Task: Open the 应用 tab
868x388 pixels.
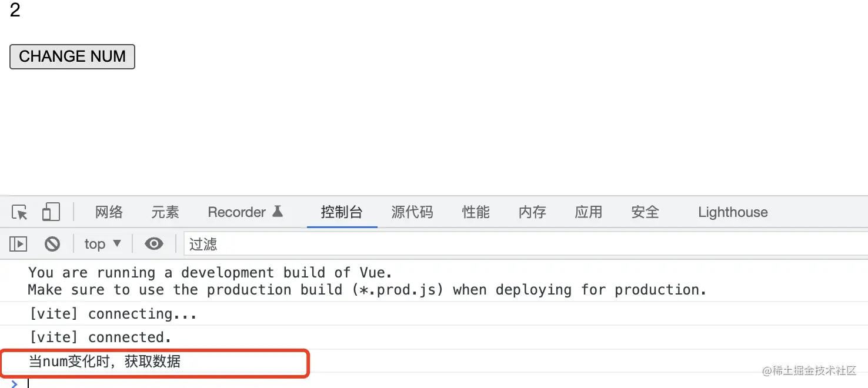Action: pyautogui.click(x=589, y=212)
